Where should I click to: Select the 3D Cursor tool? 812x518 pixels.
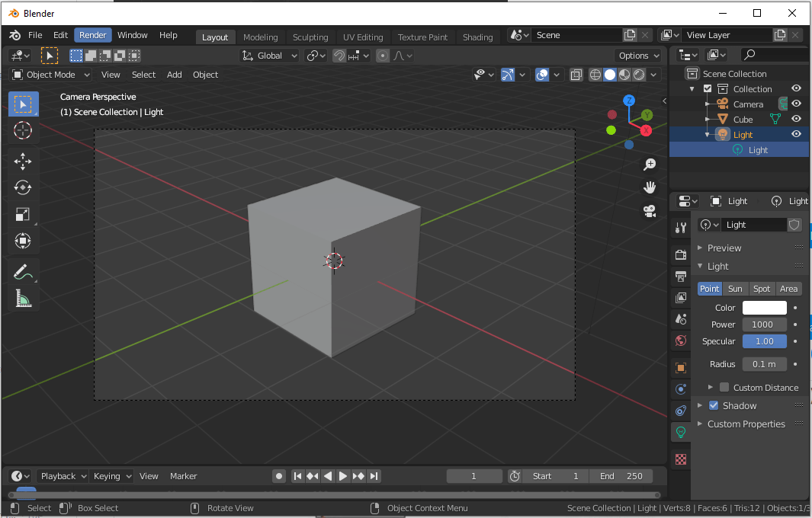click(22, 130)
